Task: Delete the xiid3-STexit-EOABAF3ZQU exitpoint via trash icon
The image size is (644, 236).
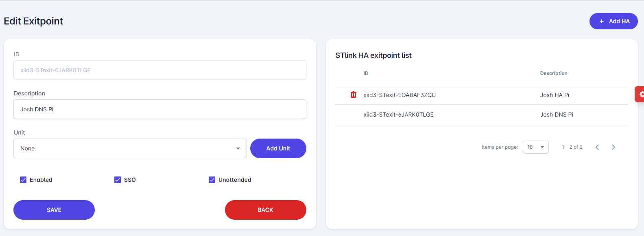Action: pos(354,95)
